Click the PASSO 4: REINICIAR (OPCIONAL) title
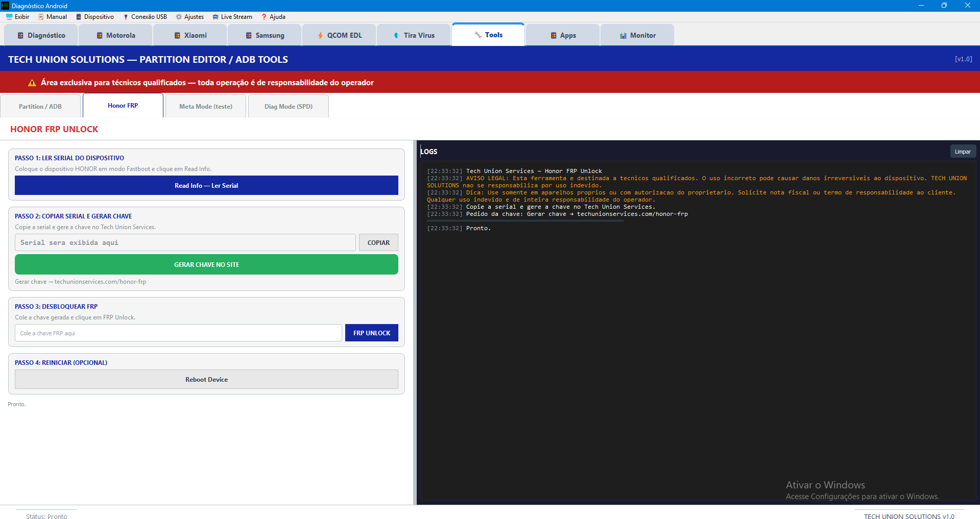Screen dimensions: 980x519 [61, 363]
